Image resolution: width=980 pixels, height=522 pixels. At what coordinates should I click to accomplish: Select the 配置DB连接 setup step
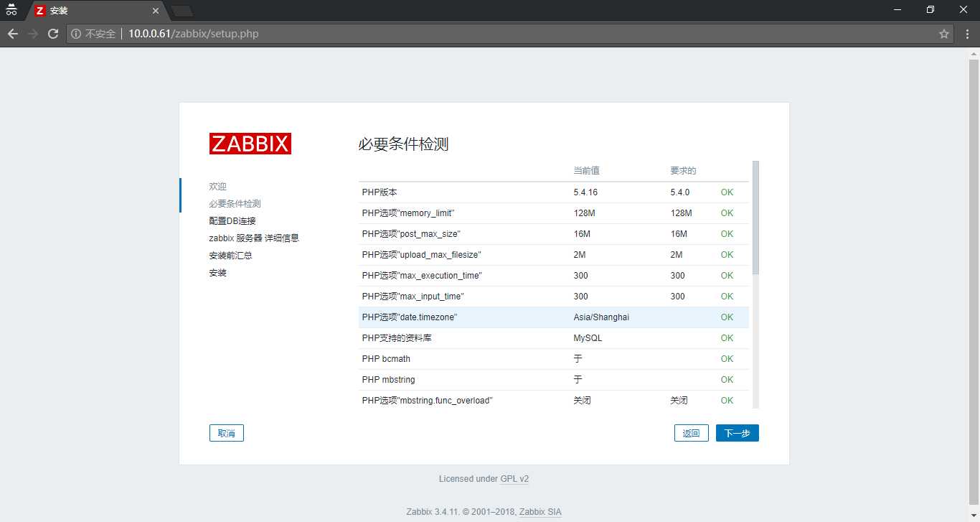coord(232,220)
